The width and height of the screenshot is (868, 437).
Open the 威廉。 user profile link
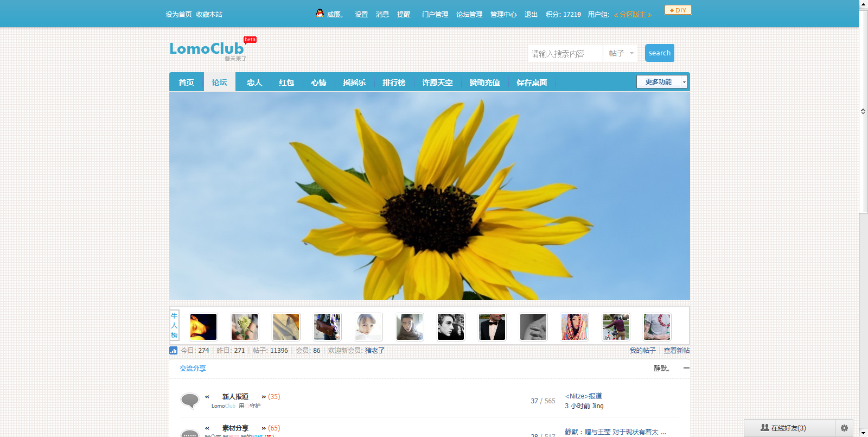pos(335,15)
